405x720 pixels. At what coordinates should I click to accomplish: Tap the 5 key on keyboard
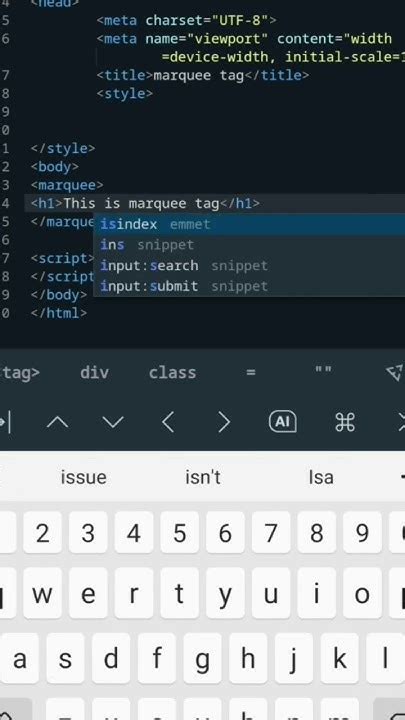pos(180,533)
